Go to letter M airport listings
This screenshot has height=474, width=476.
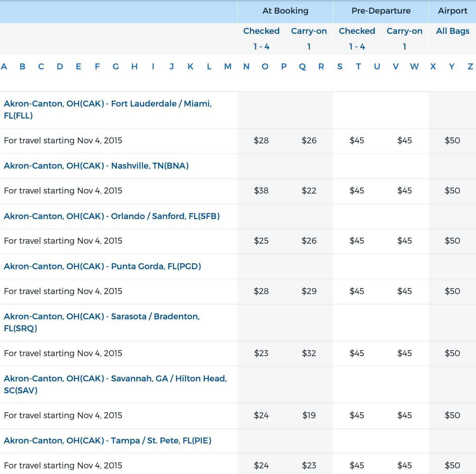coord(228,67)
